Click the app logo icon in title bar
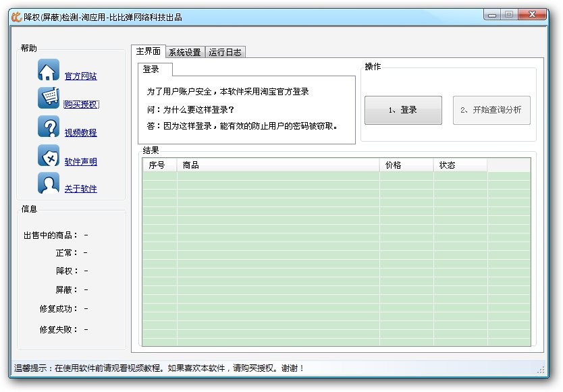Screen dimensions: 563x392 [16, 17]
